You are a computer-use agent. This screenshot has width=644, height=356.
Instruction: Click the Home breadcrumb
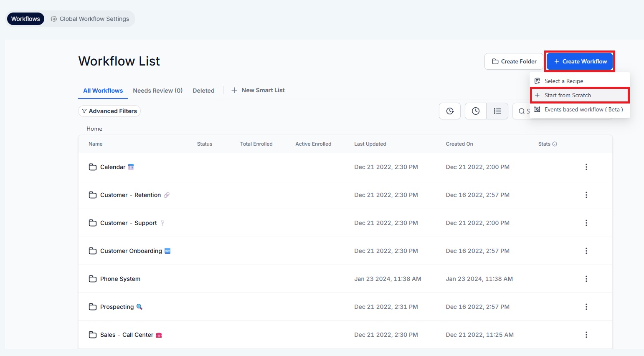pyautogui.click(x=94, y=129)
